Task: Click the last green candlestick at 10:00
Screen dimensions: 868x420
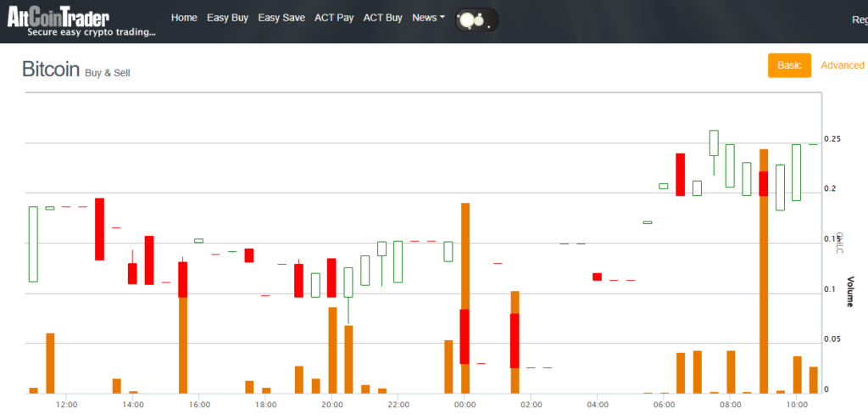Action: (x=797, y=172)
